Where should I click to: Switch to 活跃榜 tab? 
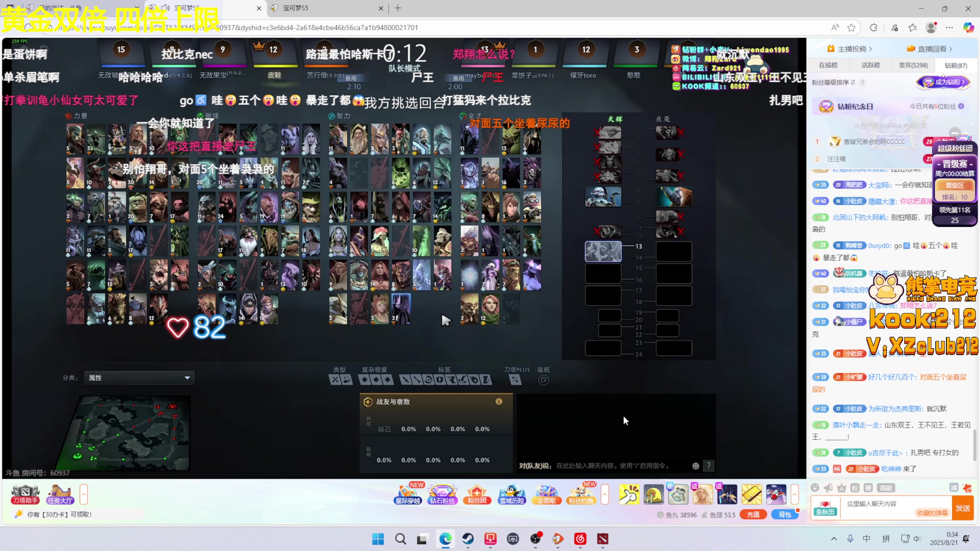click(871, 65)
